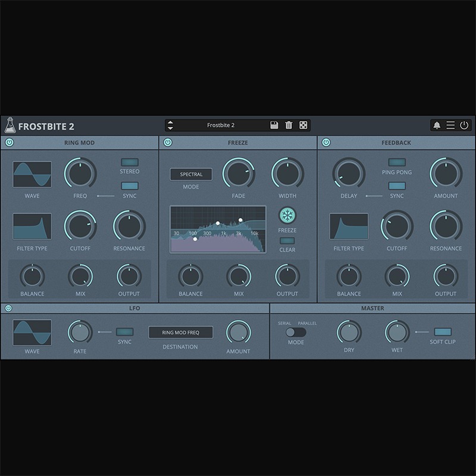Toggle the LFO section power button
The height and width of the screenshot is (476, 476).
[8, 308]
